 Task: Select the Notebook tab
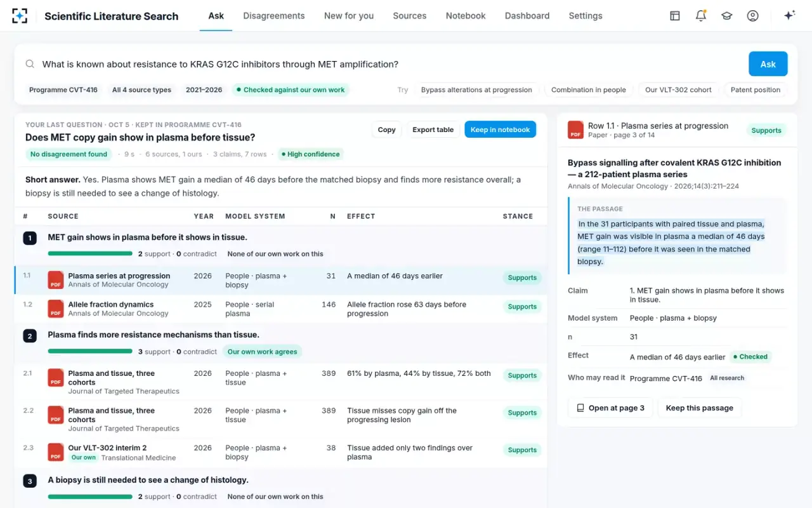pos(466,16)
